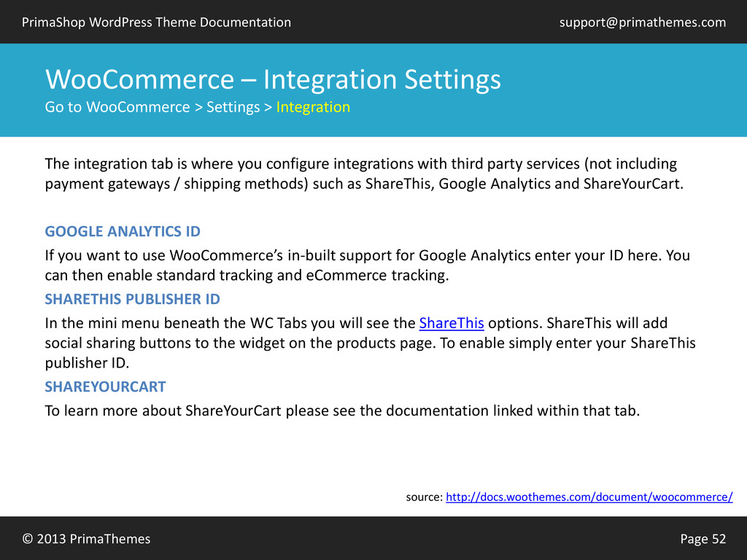
Task: Click the paragraph starting 'The integration tab is'
Action: [x=364, y=174]
